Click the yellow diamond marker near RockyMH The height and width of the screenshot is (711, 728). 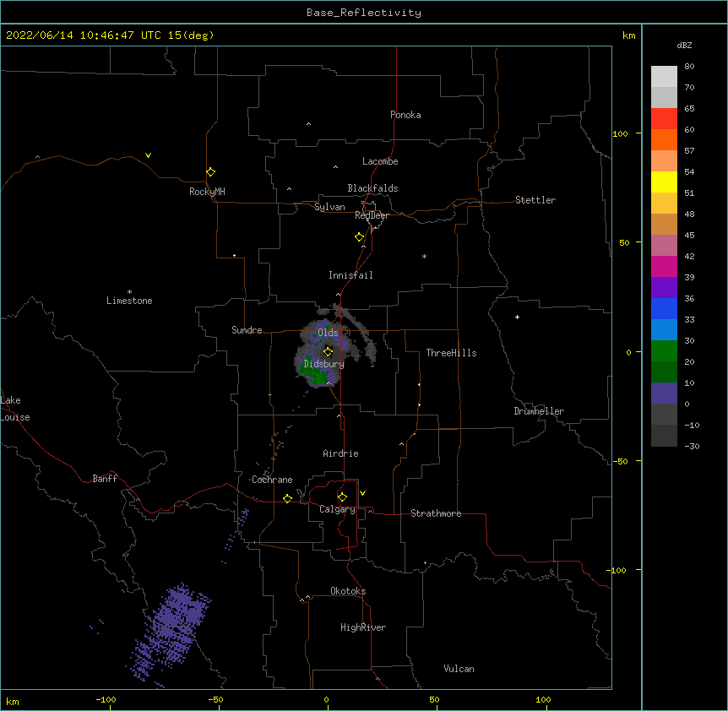(210, 172)
